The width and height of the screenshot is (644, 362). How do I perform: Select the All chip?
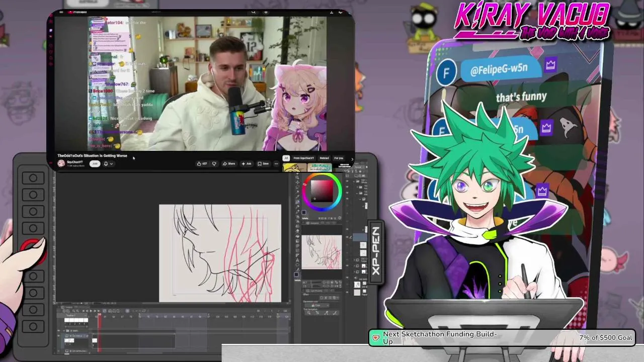[x=286, y=158]
